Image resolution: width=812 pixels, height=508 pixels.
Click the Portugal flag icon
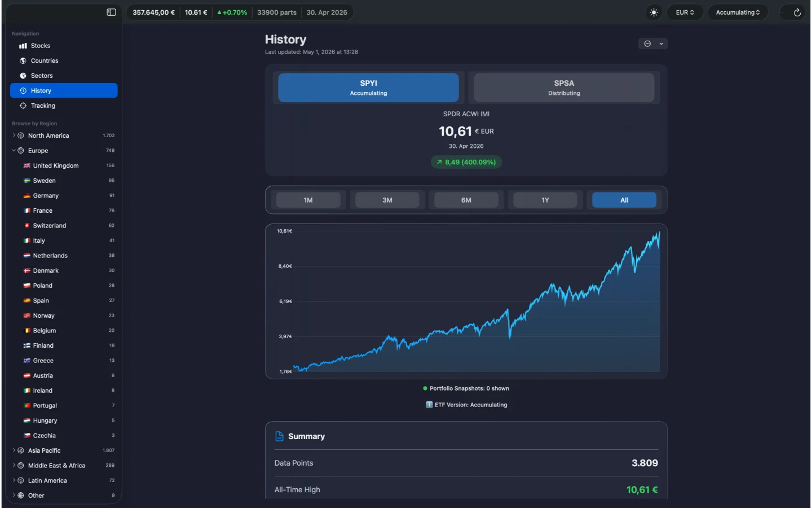coord(27,405)
